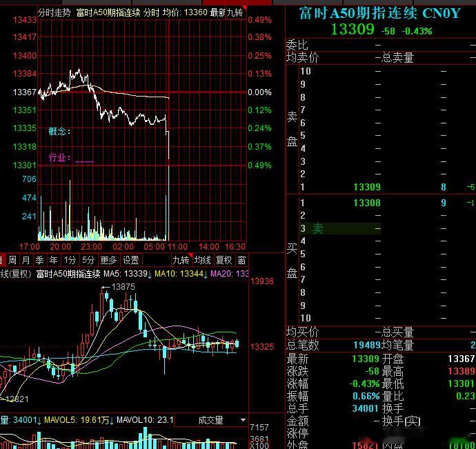The height and width of the screenshot is (449, 476).
Task: Click the 最低 value 13301
Action: (x=462, y=383)
